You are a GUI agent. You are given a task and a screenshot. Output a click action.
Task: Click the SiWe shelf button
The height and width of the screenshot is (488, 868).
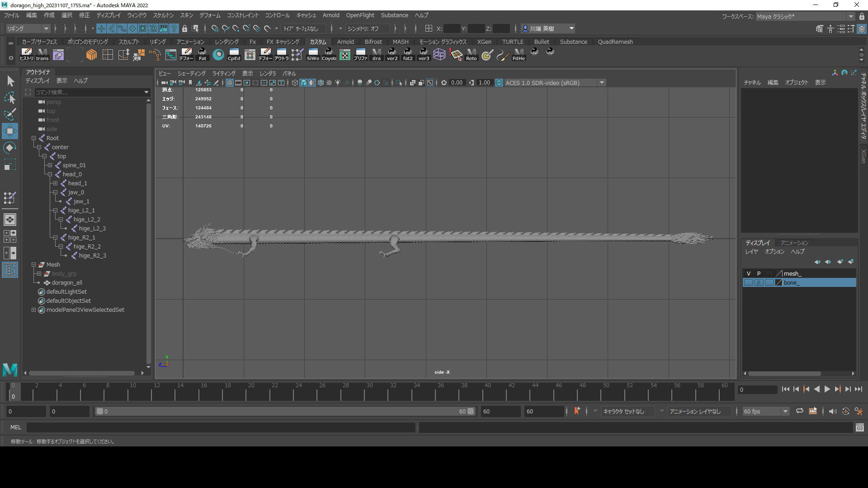(313, 55)
